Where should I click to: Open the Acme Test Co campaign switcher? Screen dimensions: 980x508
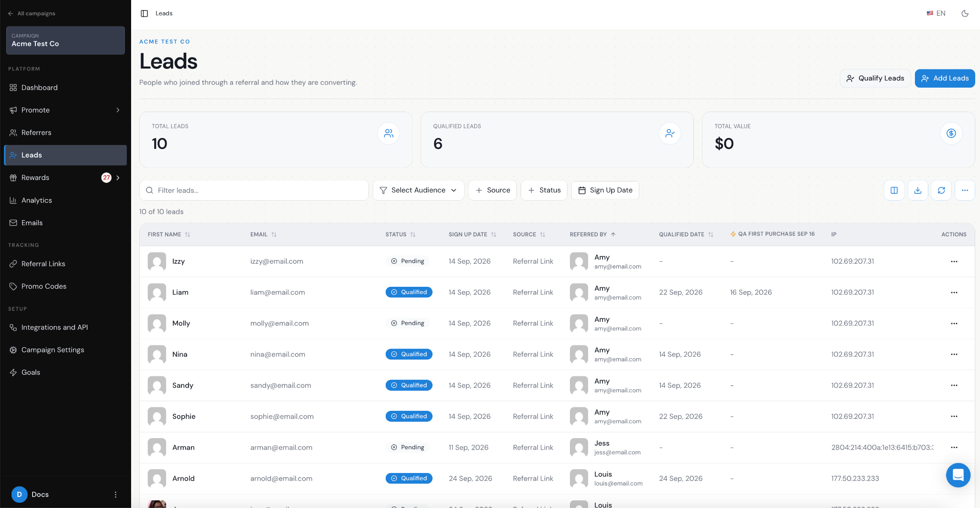[x=66, y=40]
